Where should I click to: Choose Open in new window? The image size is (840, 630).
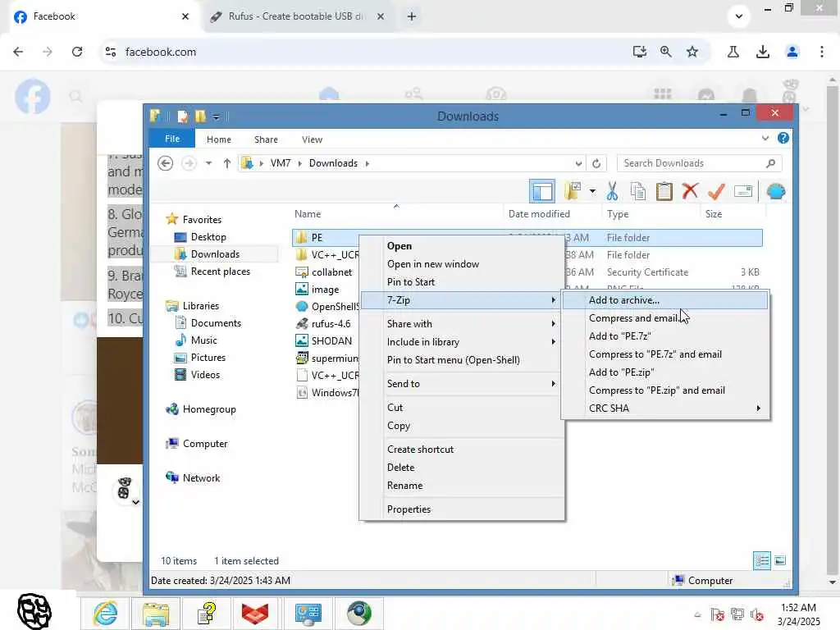(462, 264)
